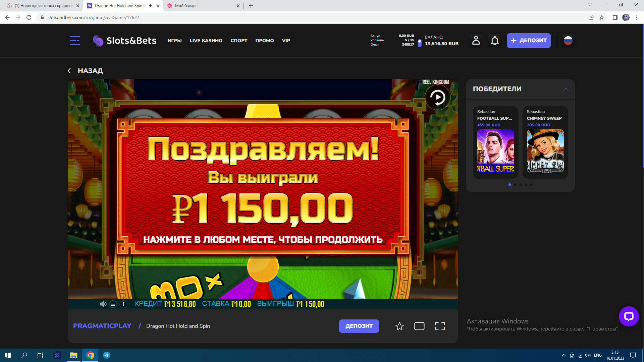644x362 pixels.
Task: Enter fullscreen game mode
Action: tap(440, 326)
